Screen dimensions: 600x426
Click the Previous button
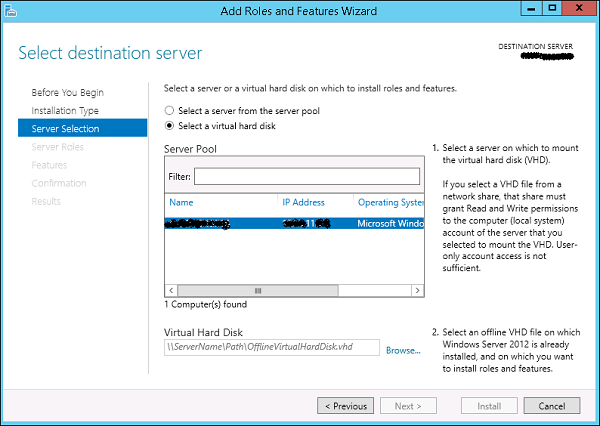point(345,406)
